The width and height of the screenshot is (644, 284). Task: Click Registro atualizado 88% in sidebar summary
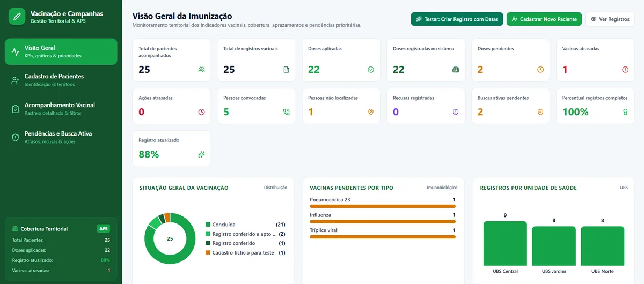click(x=61, y=260)
